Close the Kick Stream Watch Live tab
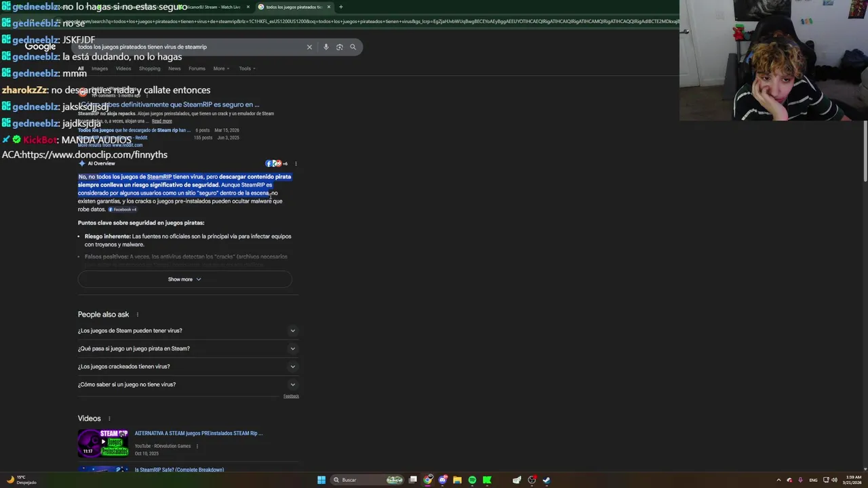 (248, 7)
